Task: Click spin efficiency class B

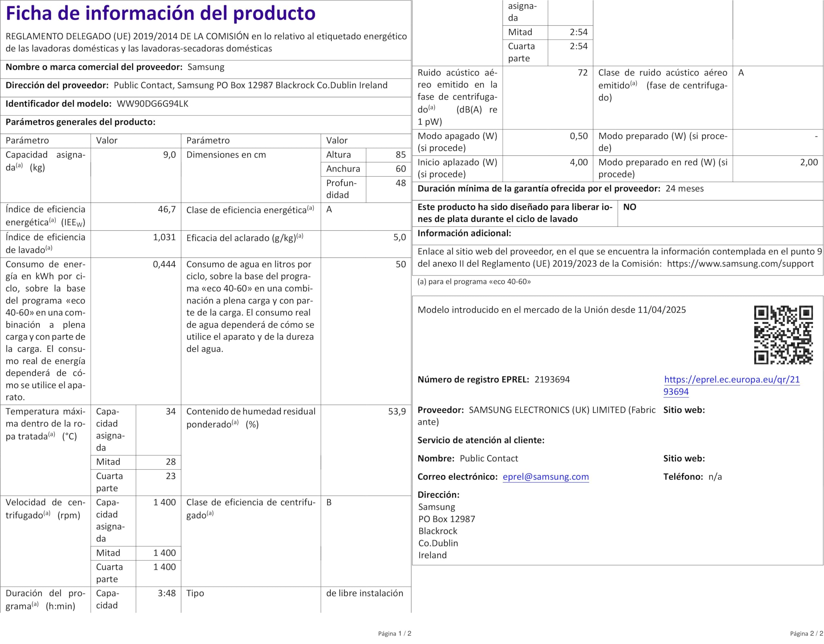Action: 329,502
